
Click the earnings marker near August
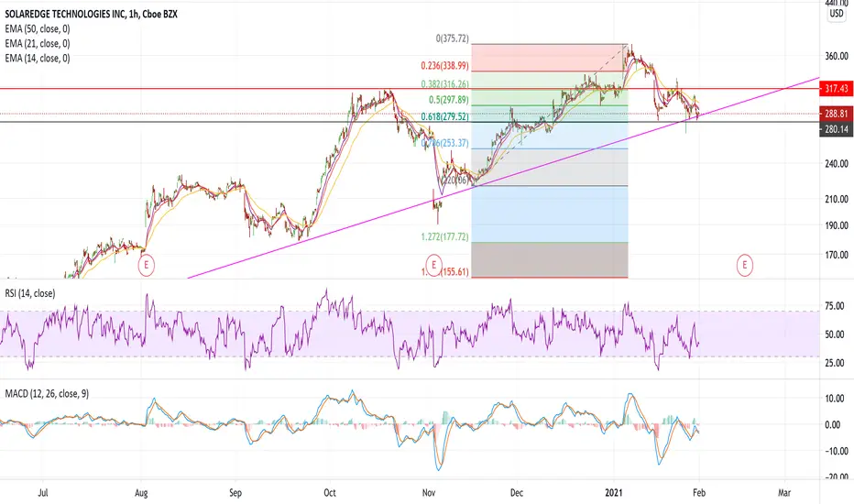146,266
